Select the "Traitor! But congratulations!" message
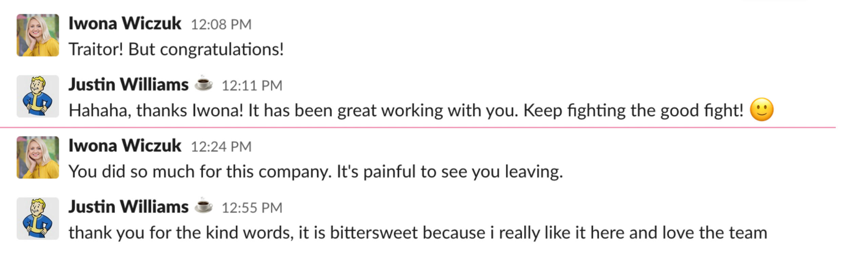Image resolution: width=868 pixels, height=258 pixels. [176, 49]
